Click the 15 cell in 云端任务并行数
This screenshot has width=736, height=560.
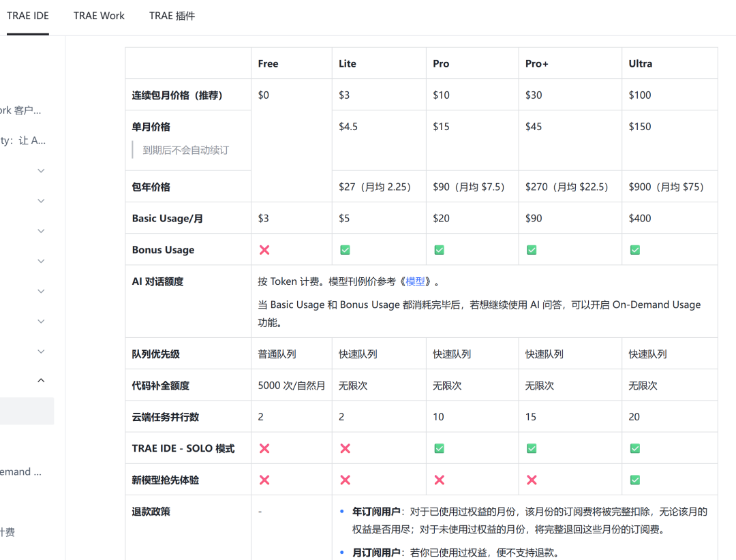click(x=530, y=417)
